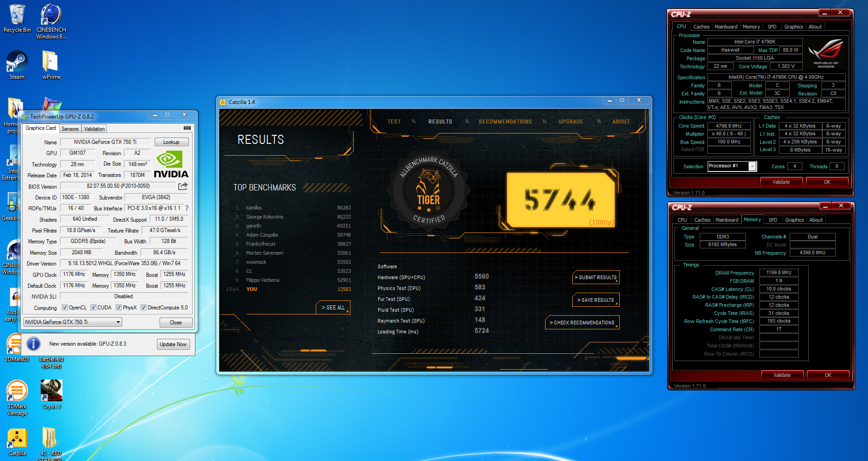Click the NVIDIA logo in GPU-Z
Viewport: 868px width, 461px height.
171,165
